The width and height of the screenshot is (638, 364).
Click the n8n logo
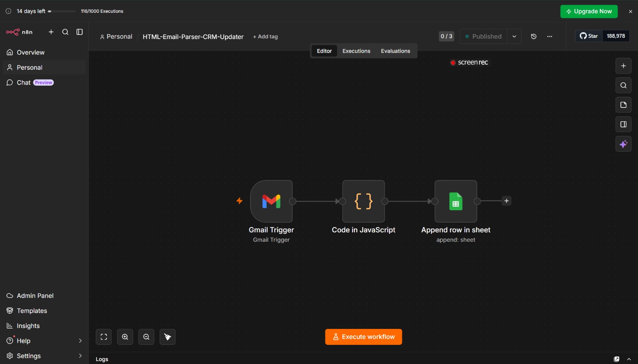tap(19, 32)
